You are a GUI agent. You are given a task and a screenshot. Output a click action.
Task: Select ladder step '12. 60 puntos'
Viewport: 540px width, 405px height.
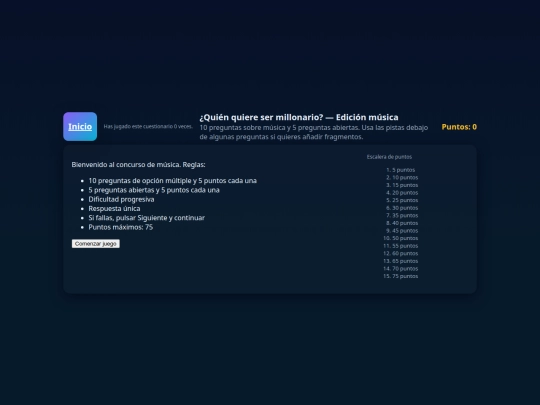tap(401, 253)
